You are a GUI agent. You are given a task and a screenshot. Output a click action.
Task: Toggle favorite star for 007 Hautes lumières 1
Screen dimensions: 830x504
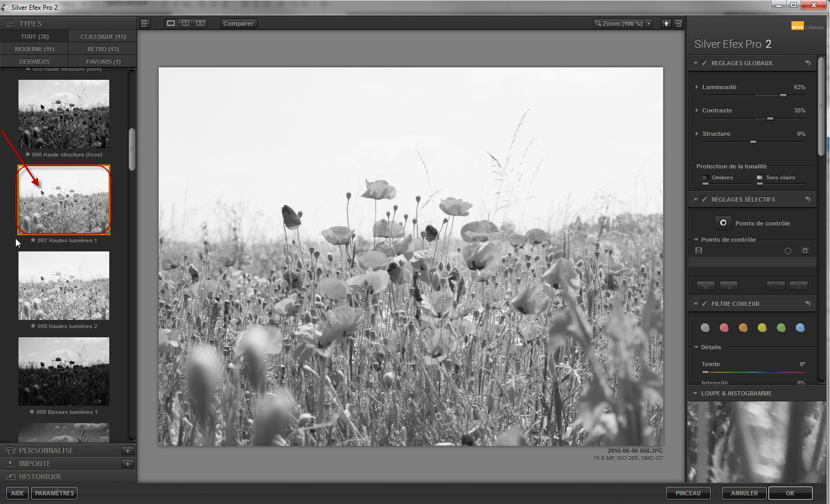click(x=33, y=240)
